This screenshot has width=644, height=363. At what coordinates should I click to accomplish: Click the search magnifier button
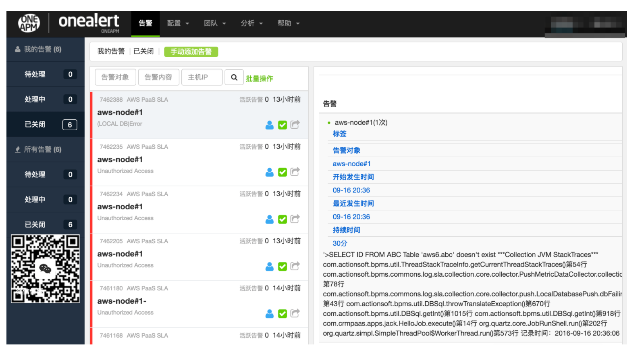234,77
